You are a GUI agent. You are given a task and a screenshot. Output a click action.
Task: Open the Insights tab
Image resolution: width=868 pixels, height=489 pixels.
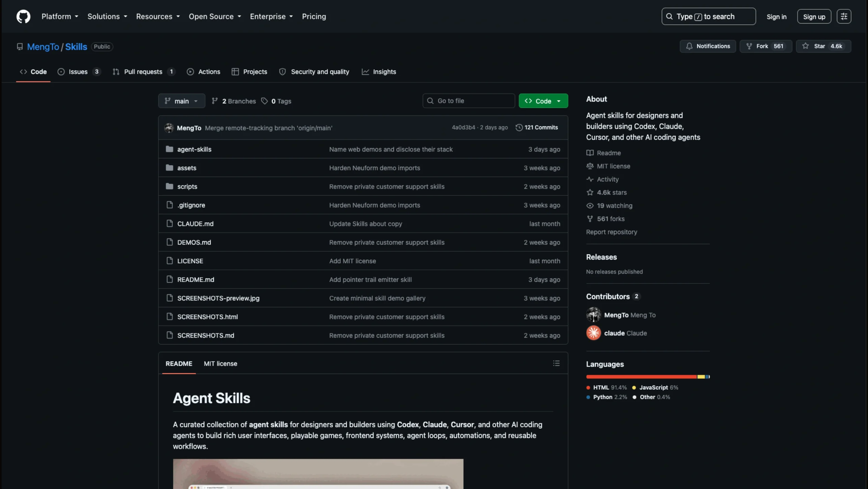379,72
